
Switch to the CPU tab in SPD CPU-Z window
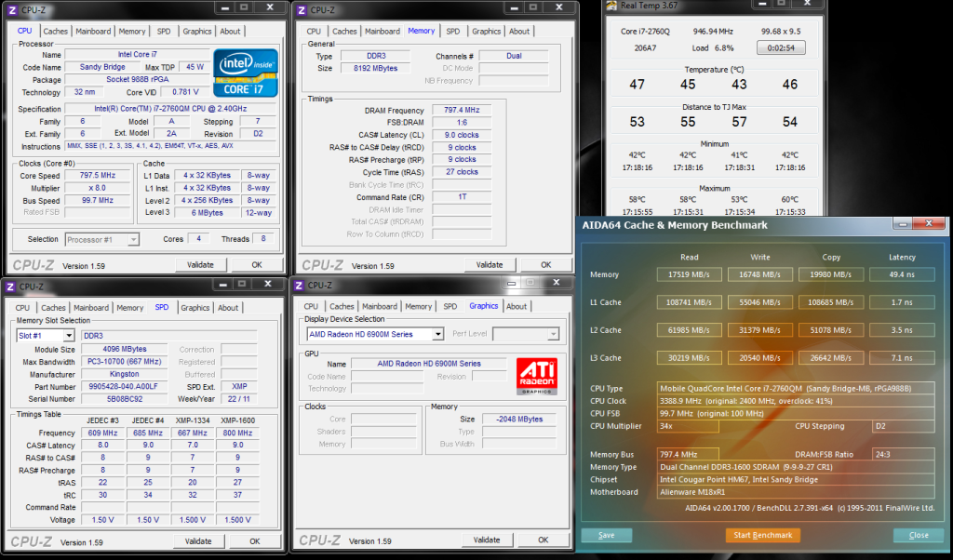22,307
